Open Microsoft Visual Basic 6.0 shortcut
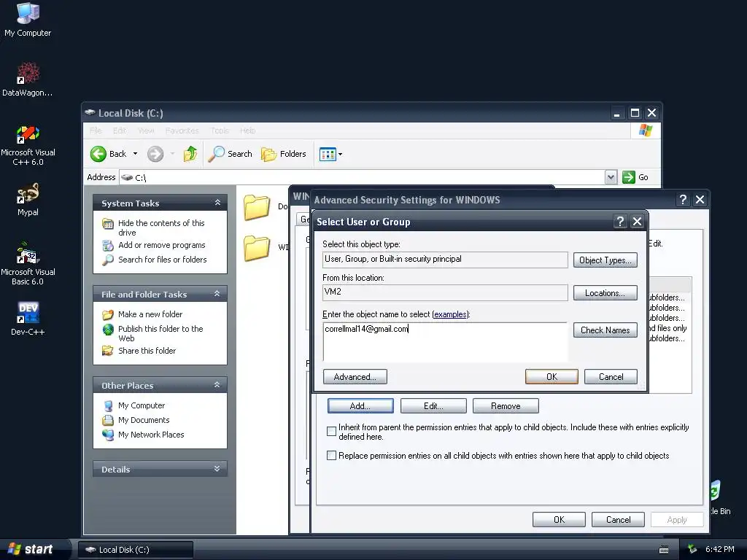The image size is (747, 560). pyautogui.click(x=28, y=264)
